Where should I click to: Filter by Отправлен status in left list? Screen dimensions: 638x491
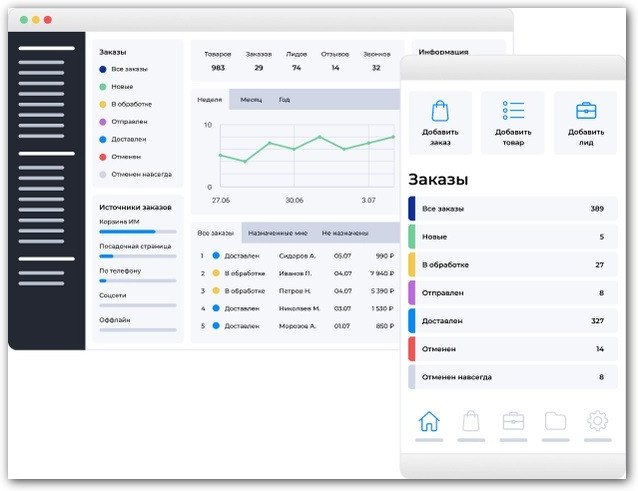[x=128, y=122]
